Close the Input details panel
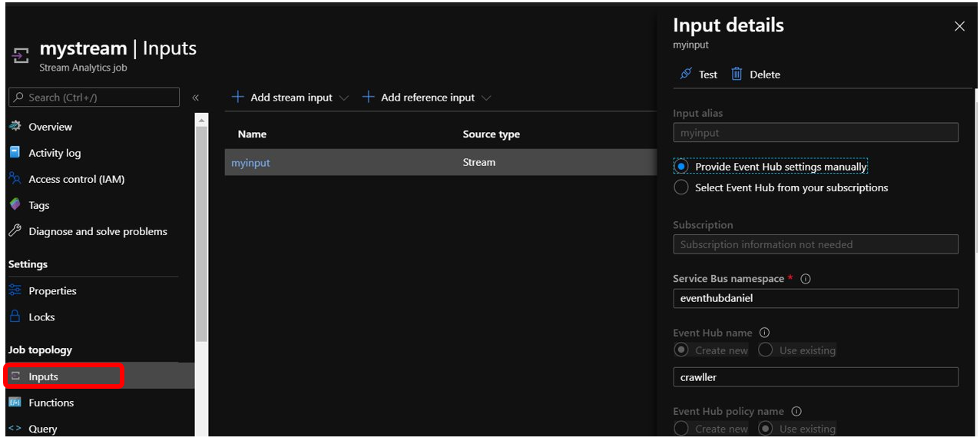Image resolution: width=980 pixels, height=441 pixels. pos(959,26)
